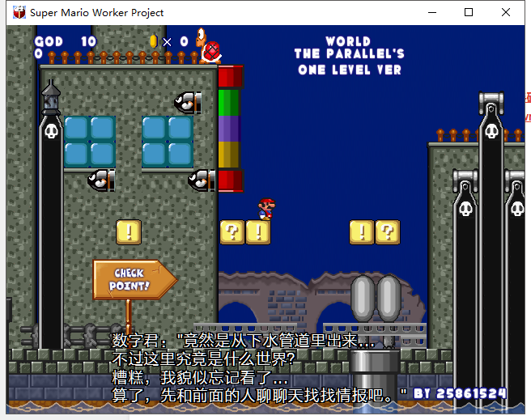Click the subtitle line starting with 算了

tap(259, 395)
